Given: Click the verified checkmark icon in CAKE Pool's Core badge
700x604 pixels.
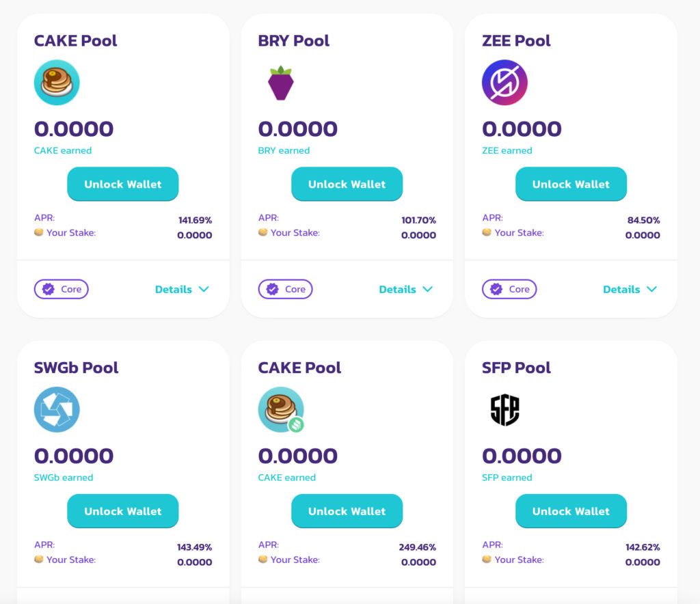Looking at the screenshot, I should pyautogui.click(x=49, y=289).
